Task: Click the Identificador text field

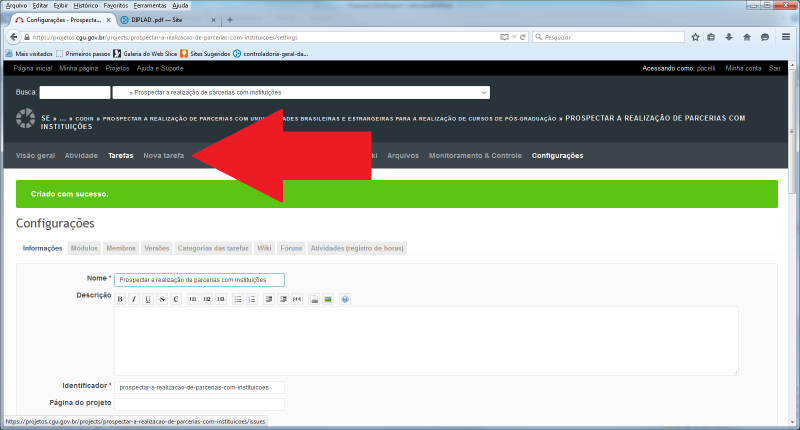Action: [199, 386]
